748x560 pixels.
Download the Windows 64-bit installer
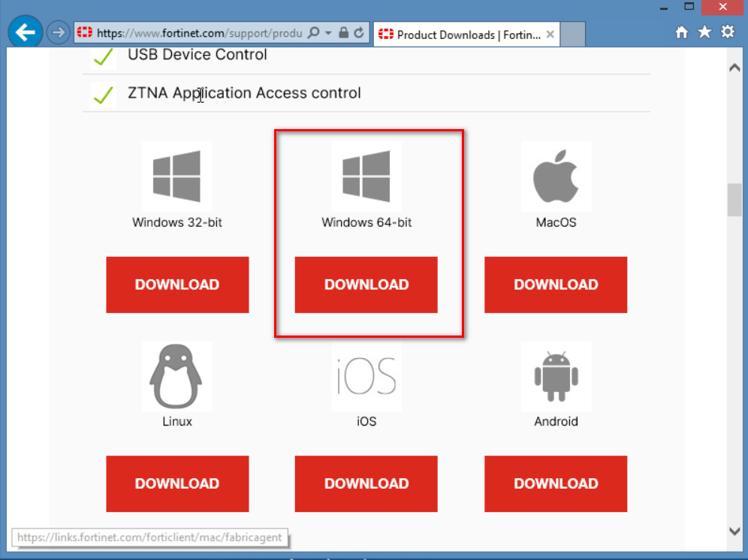click(x=366, y=285)
